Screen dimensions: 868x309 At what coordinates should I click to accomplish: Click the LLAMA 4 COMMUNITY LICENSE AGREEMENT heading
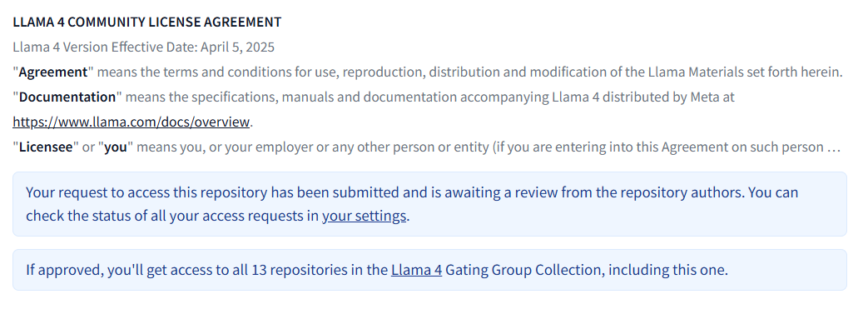pyautogui.click(x=147, y=22)
